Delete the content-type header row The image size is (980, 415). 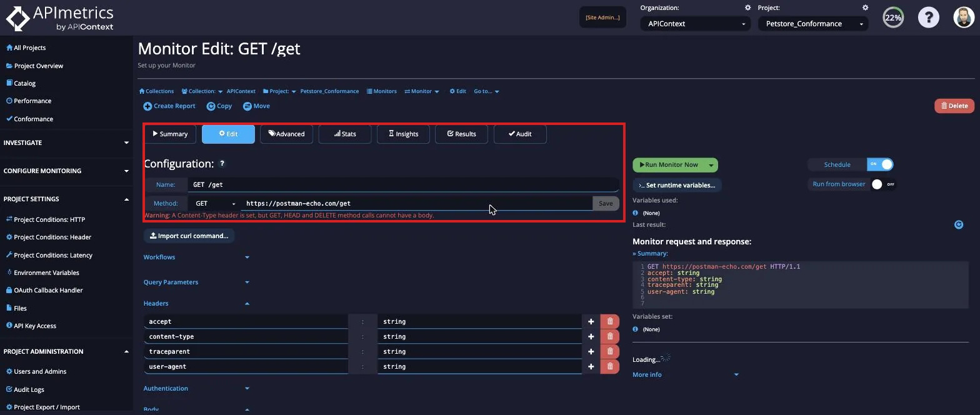click(x=610, y=336)
